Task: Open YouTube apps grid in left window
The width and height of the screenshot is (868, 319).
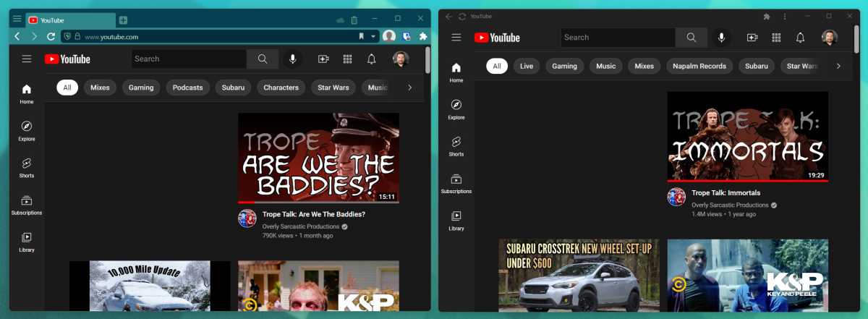Action: coord(347,59)
